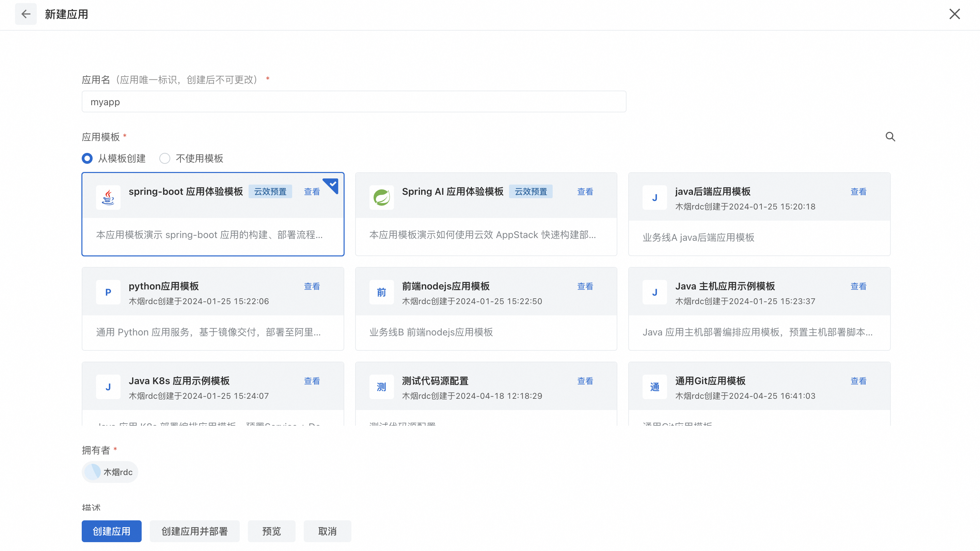The height and width of the screenshot is (551, 980).
Task: Click the 取消 button
Action: (x=327, y=531)
